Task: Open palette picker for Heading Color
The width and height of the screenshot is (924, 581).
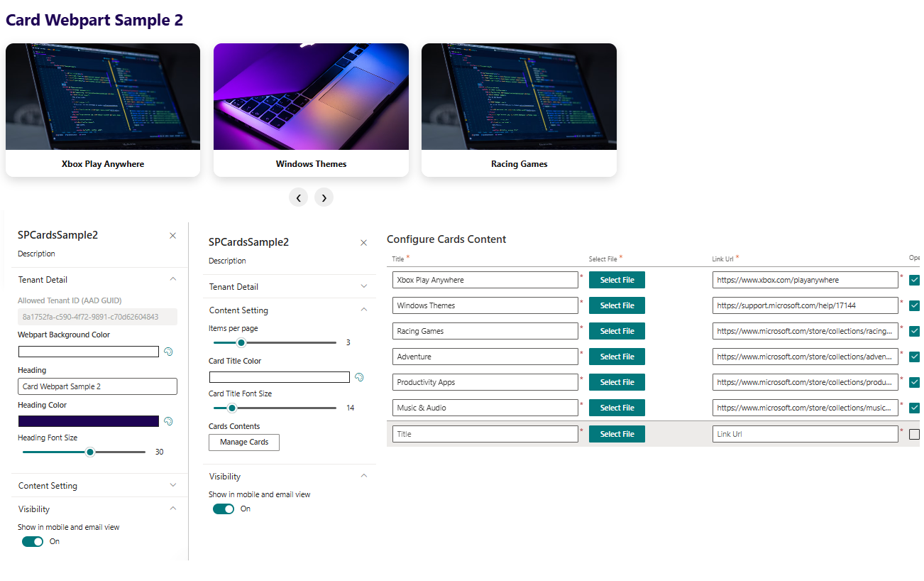Action: pyautogui.click(x=168, y=420)
